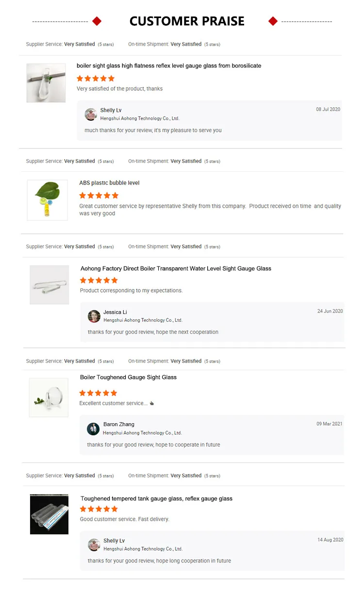The image size is (364, 595).
Task: Open the Toughened tempered tank gauge glass title
Action: click(156, 498)
